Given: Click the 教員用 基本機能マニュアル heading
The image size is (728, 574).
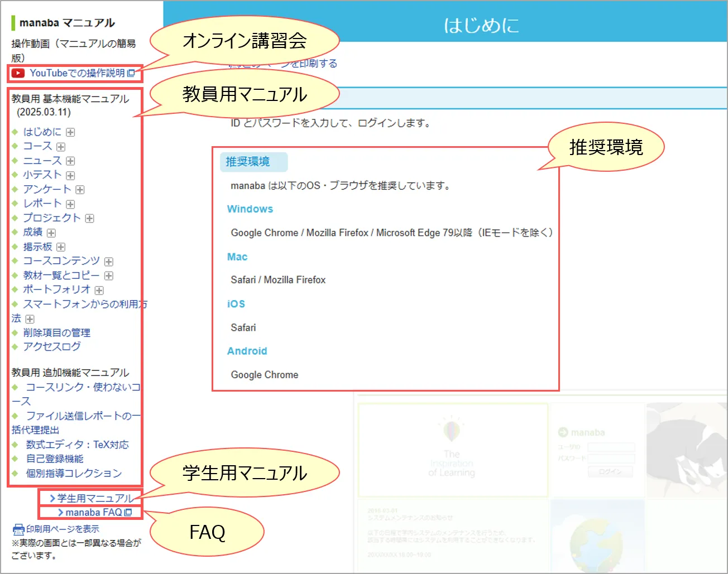Looking at the screenshot, I should [x=70, y=99].
